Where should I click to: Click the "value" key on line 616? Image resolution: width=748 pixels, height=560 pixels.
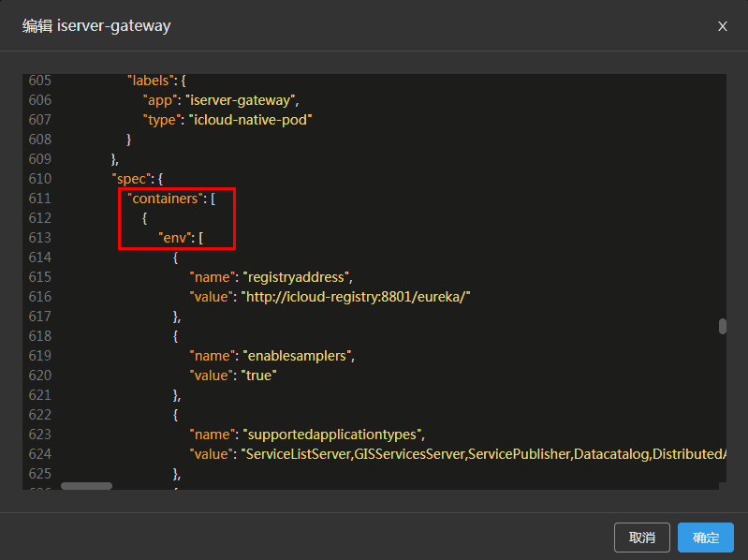click(212, 297)
